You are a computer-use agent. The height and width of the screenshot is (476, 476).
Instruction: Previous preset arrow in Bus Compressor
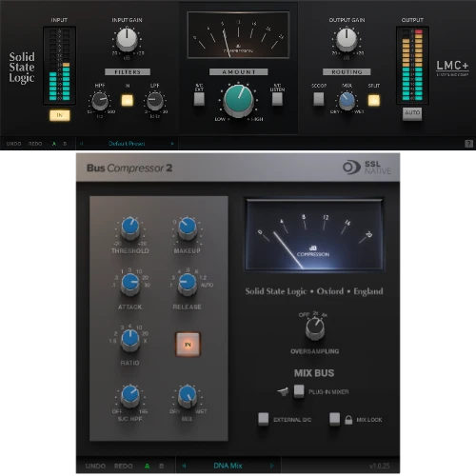pyautogui.click(x=184, y=466)
